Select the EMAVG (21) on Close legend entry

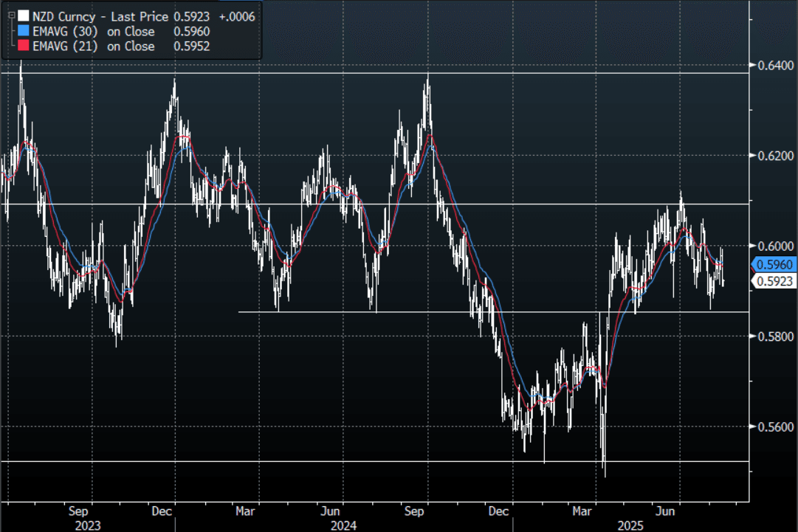point(94,46)
